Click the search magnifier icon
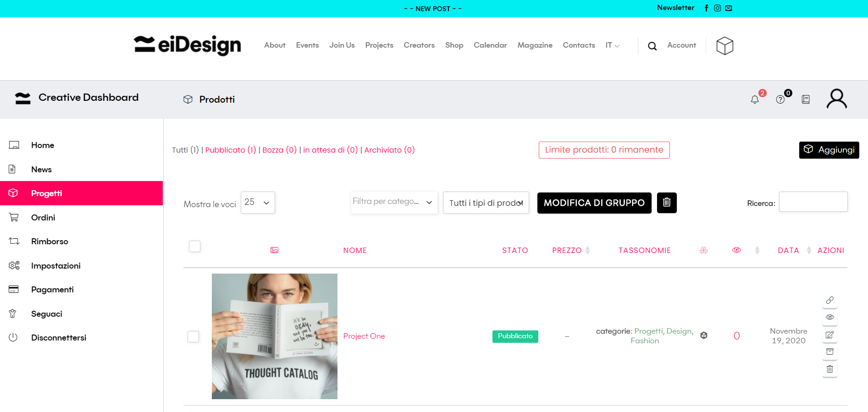 (652, 46)
